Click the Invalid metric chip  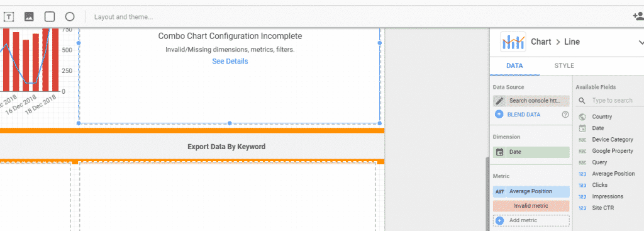pos(531,206)
